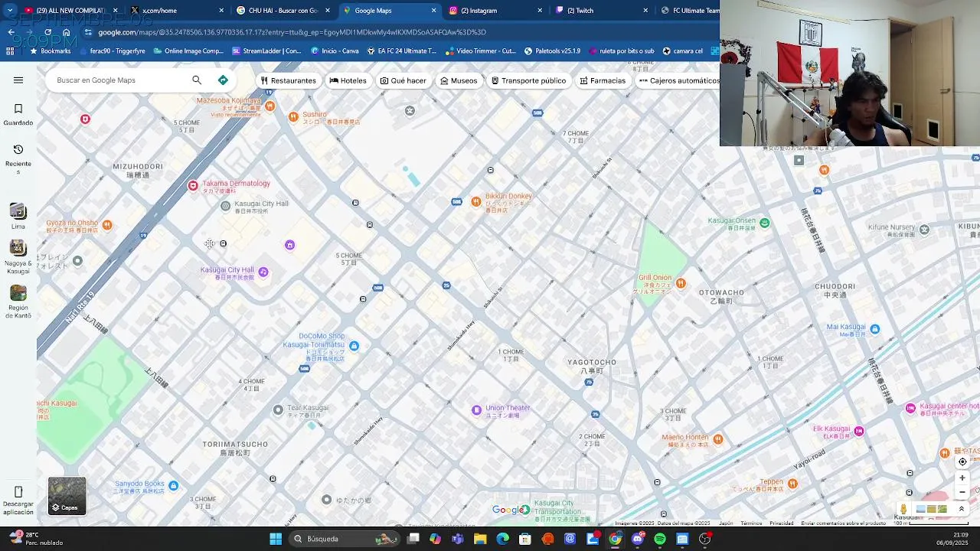Image resolution: width=980 pixels, height=551 pixels.
Task: Click the Buscar en Google Maps search field
Action: click(119, 80)
